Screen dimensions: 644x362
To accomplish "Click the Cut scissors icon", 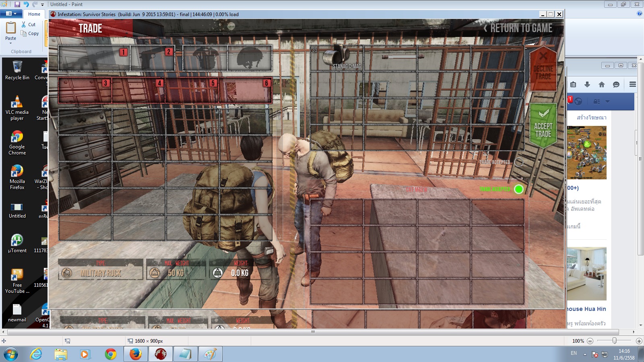I will [24, 25].
